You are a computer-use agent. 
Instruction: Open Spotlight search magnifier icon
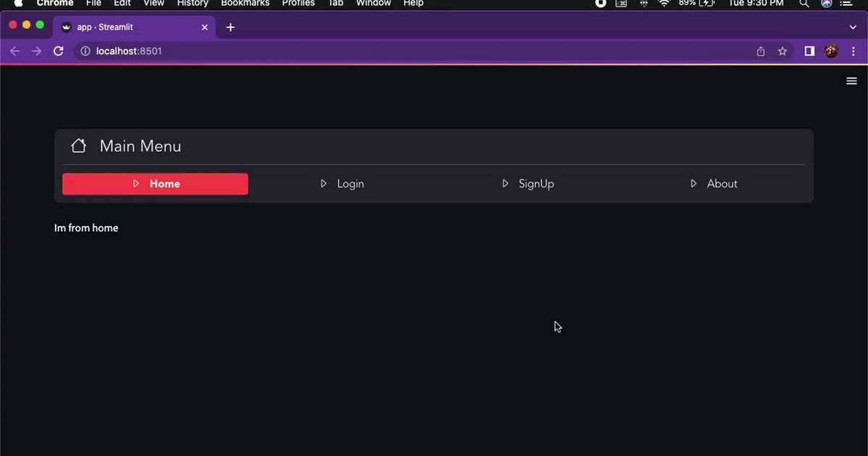pyautogui.click(x=804, y=3)
